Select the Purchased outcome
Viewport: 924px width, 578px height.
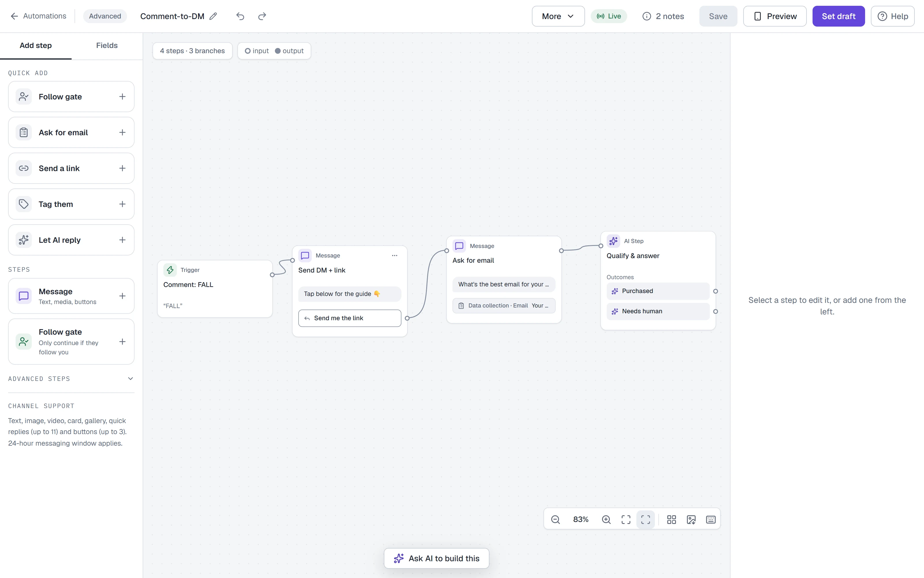(658, 291)
